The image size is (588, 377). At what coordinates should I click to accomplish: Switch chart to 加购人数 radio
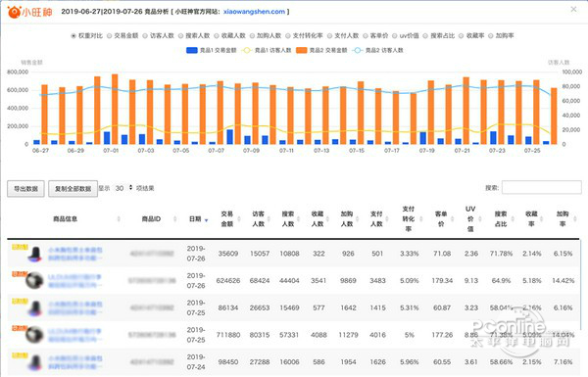[x=252, y=36]
